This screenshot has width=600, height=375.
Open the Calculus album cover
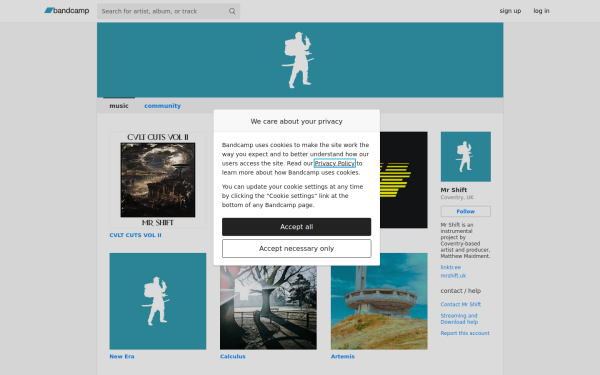[268, 307]
